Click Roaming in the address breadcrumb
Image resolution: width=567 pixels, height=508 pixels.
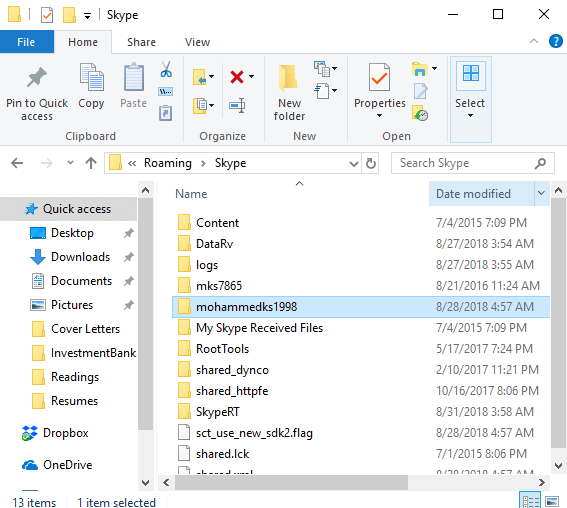point(168,163)
